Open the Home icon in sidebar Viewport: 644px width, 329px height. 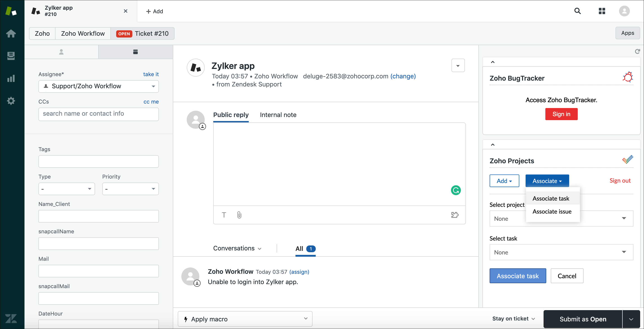click(11, 34)
